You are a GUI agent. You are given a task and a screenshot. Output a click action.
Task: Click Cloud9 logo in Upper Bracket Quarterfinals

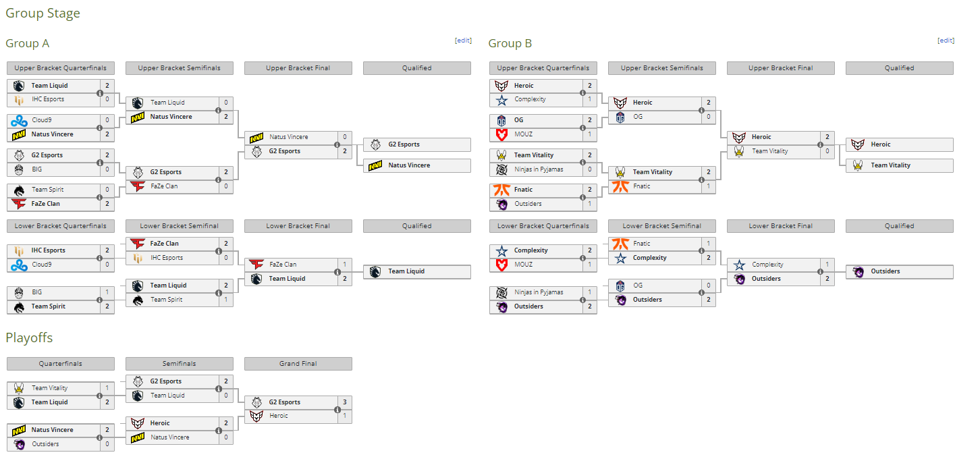pyautogui.click(x=18, y=120)
